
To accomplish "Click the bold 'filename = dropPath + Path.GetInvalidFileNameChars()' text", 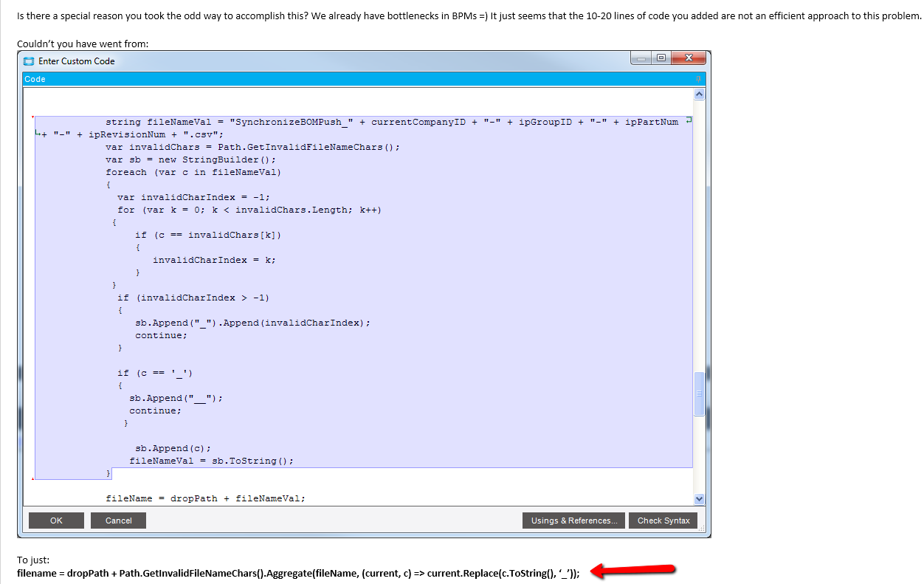I will (x=298, y=573).
